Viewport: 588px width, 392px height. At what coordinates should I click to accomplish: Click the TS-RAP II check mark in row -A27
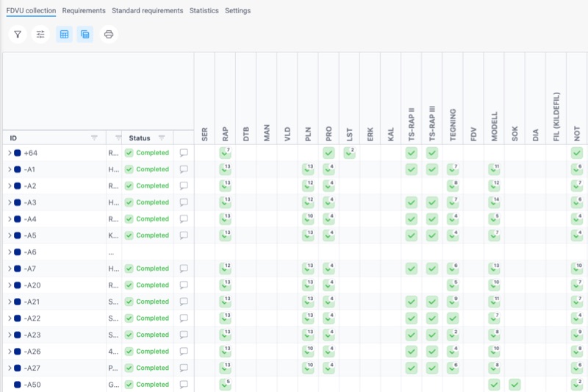(412, 368)
